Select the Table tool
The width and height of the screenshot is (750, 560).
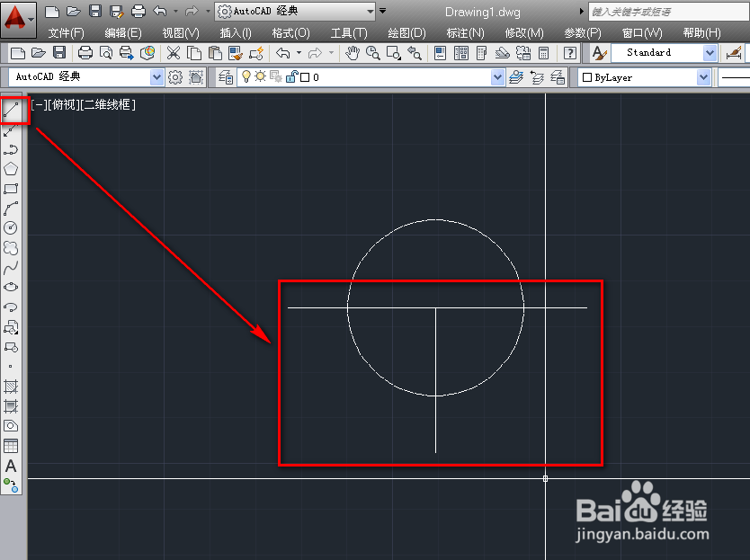[11, 446]
